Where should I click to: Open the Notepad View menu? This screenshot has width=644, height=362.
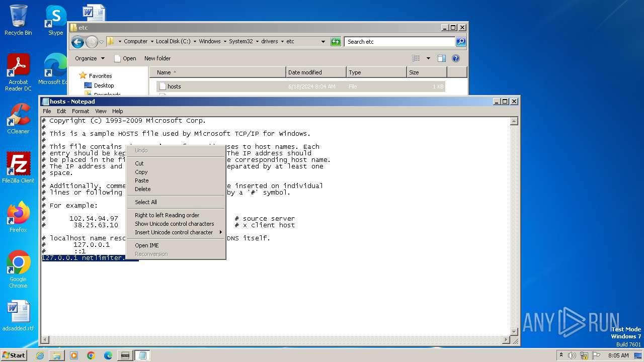click(101, 111)
